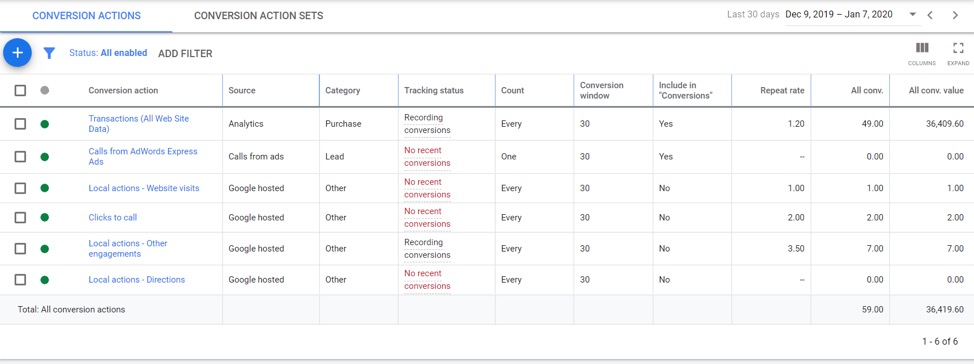Check the Transactions (All Web Site Data) row
Screen dimensions: 974x364
[x=20, y=124]
